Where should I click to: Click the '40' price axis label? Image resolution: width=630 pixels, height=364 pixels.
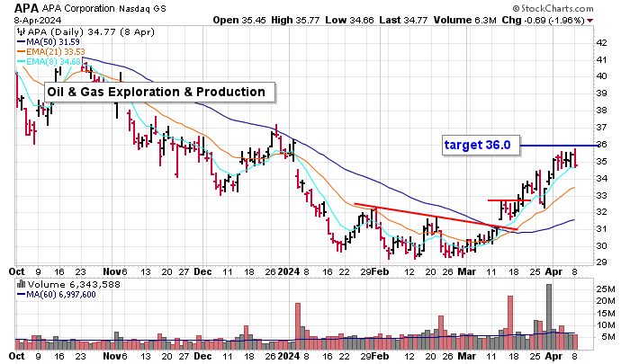click(x=601, y=76)
